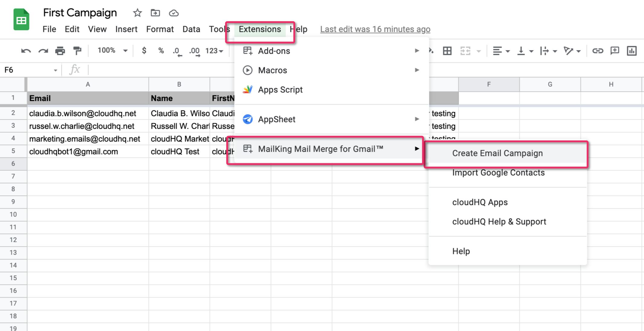
Task: Select row 6 header
Action: click(13, 164)
